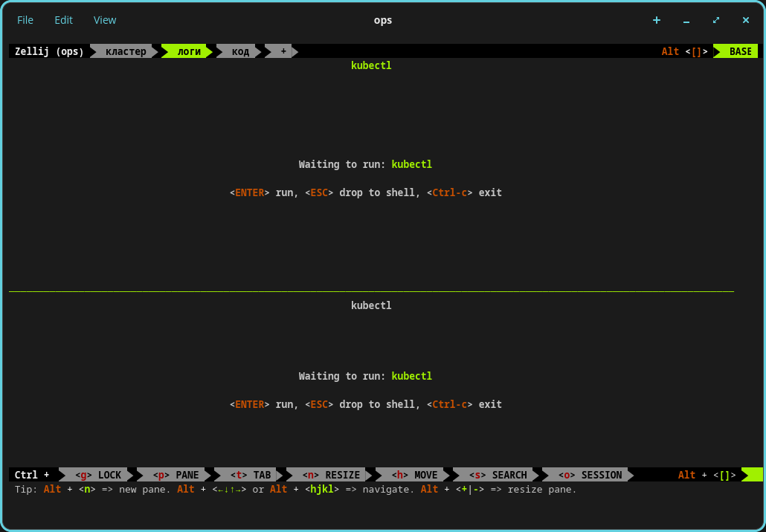Screen dimensions: 766x532
Task: Add a new Zellij tab with +
Action: click(283, 51)
